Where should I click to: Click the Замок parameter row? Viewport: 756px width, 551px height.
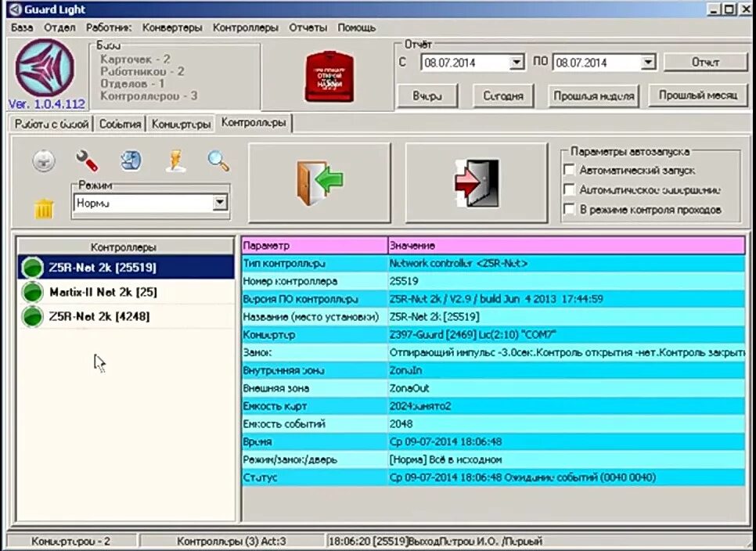(493, 352)
